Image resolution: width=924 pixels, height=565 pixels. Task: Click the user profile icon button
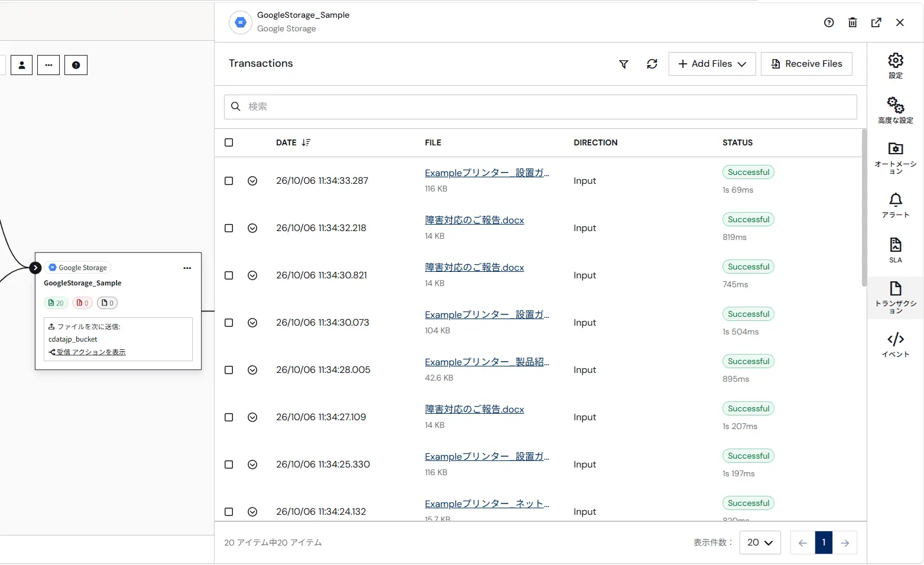pos(21,65)
